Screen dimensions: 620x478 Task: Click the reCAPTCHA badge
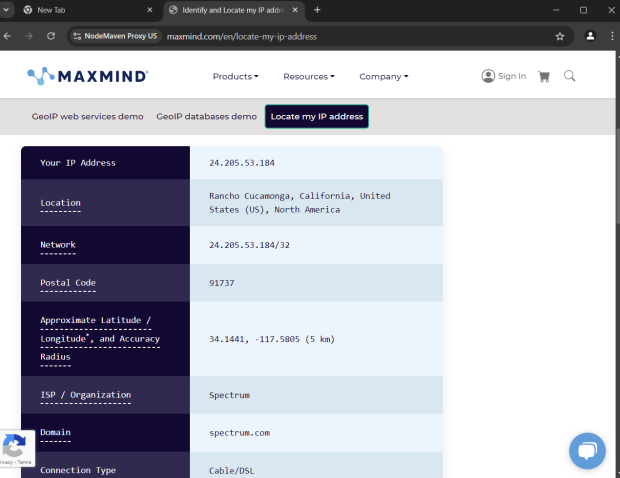tap(15, 448)
